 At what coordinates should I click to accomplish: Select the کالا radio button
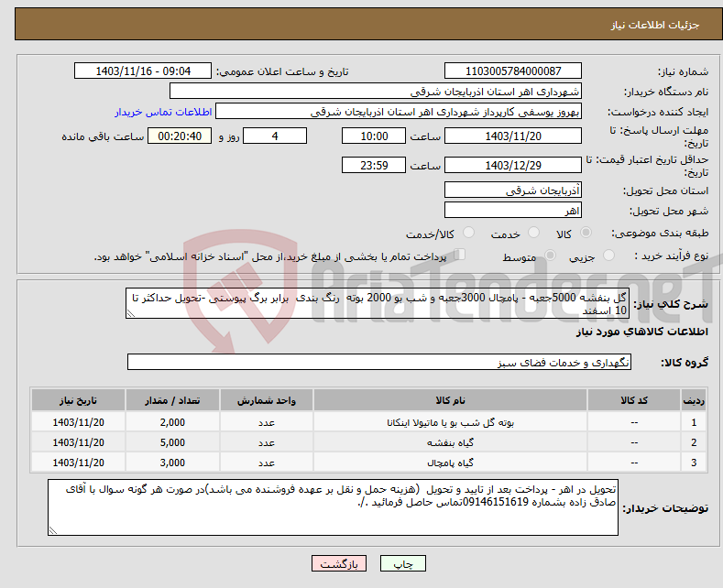(x=586, y=233)
